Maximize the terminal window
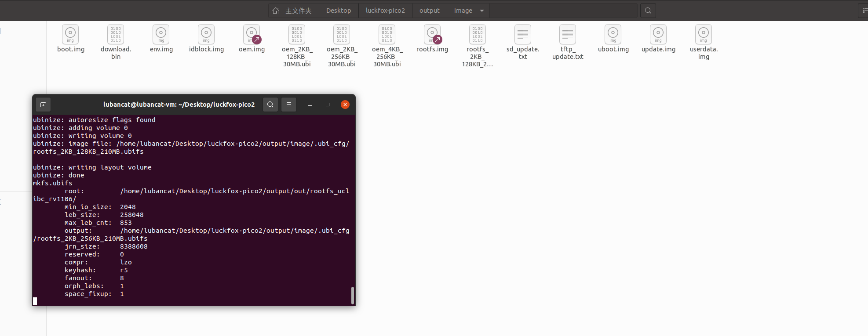The image size is (868, 336). pyautogui.click(x=328, y=105)
